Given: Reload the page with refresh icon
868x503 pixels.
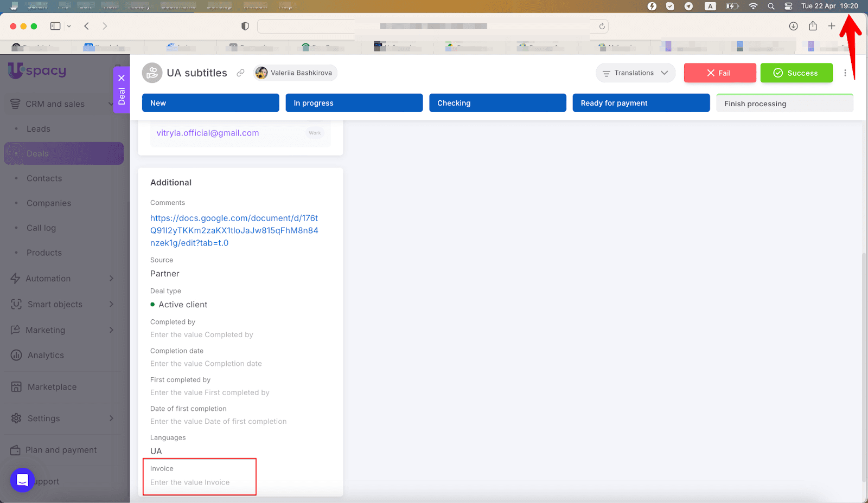Looking at the screenshot, I should 602,26.
